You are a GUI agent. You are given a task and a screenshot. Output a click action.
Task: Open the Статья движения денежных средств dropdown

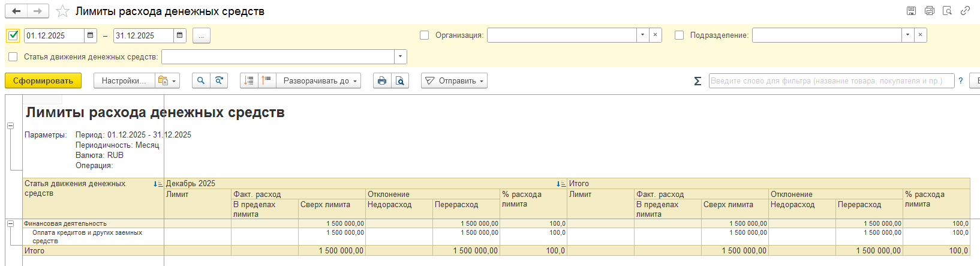(400, 56)
